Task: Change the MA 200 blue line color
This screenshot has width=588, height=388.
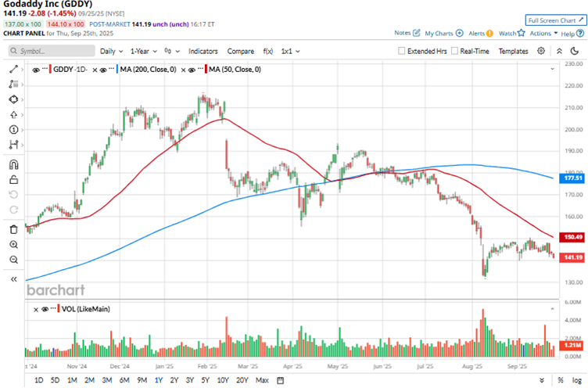Action: point(117,70)
